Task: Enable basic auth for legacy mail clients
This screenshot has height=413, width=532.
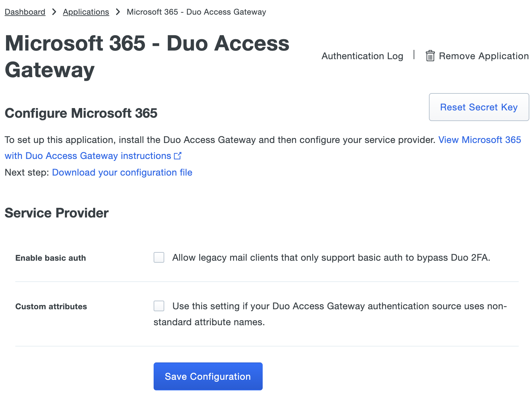Action: (x=159, y=257)
